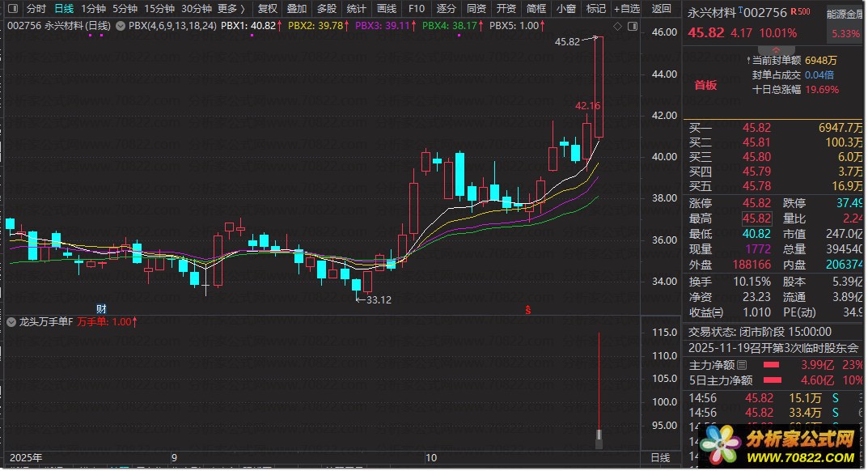Activate the 画线 drawing tool
Screen dimensions: 868x471
click(x=387, y=8)
